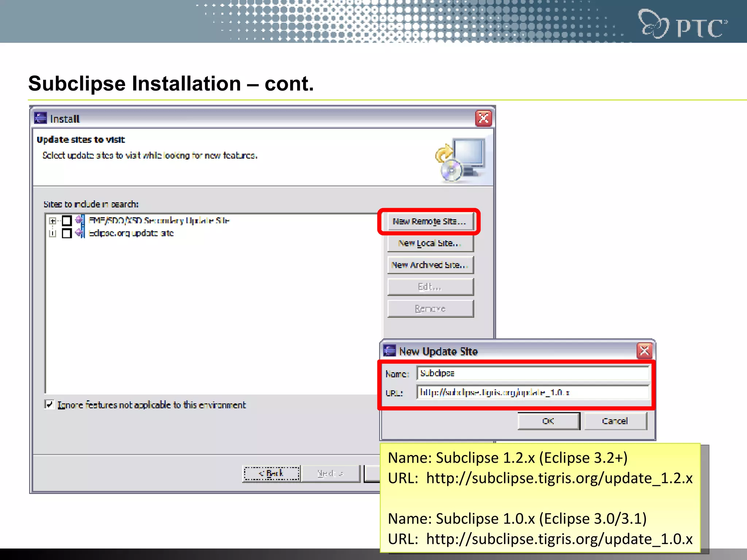747x560 pixels.
Task: Check the Eclipse.org update site box
Action: 67,233
